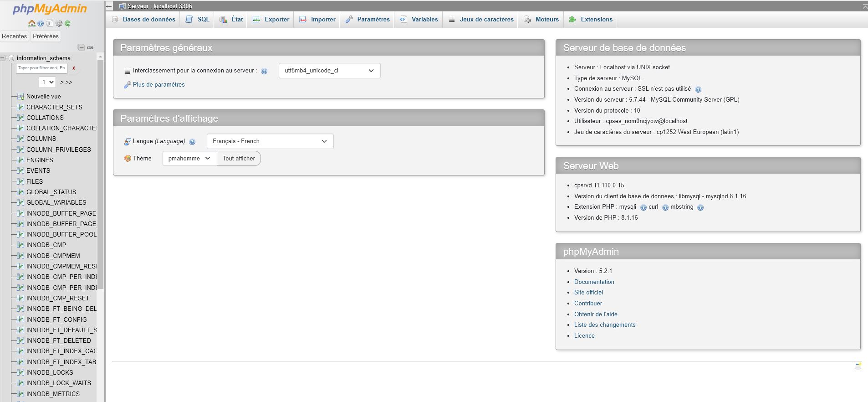Open help icon after SSL n'est pas utilisé

click(x=698, y=89)
